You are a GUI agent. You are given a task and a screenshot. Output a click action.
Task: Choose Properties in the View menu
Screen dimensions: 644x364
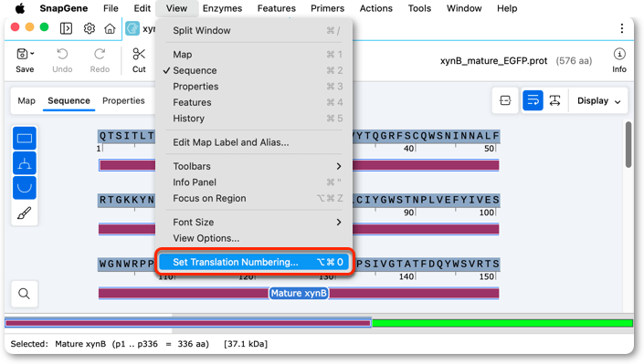point(254,87)
